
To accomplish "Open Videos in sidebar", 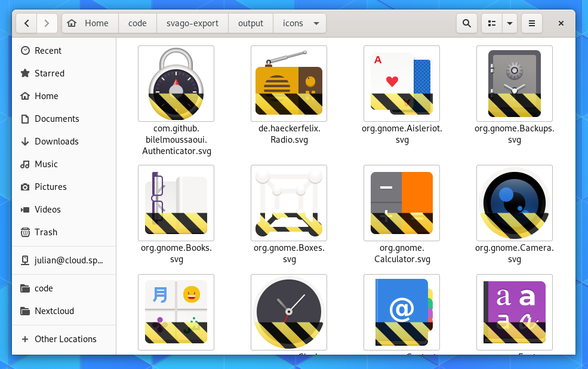I will [x=64, y=210].
